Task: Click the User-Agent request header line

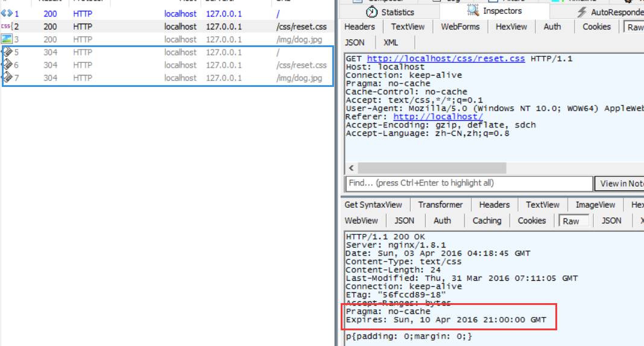Action: 494,108
